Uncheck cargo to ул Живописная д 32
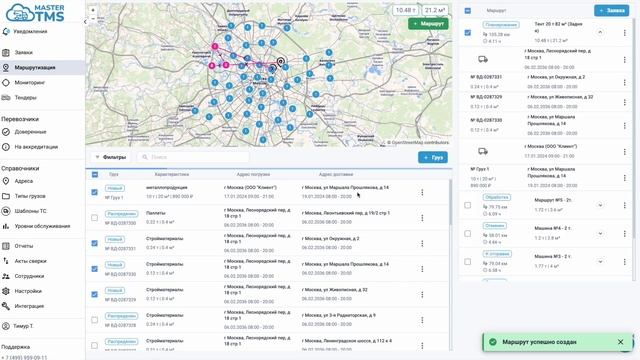Image resolution: width=640 pixels, height=360 pixels. pos(95,294)
